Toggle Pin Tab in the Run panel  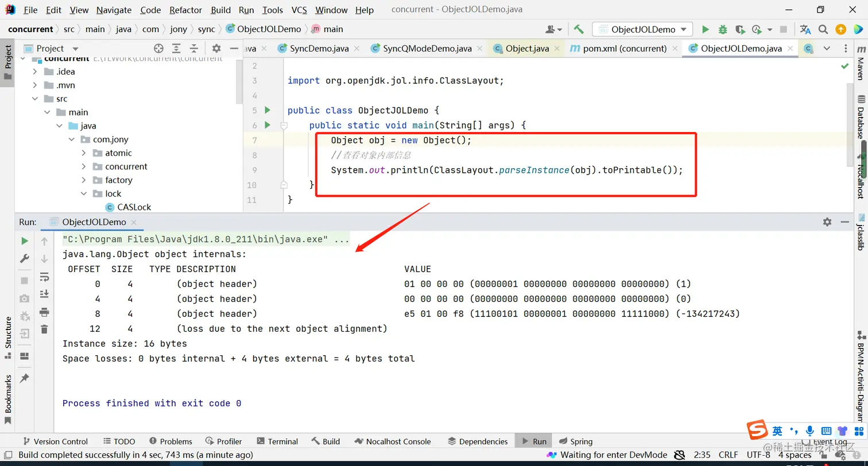25,378
